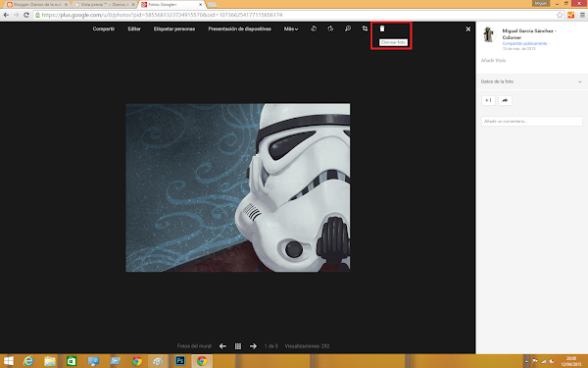
Task: Click the Compartido públicamente link
Action: click(525, 43)
